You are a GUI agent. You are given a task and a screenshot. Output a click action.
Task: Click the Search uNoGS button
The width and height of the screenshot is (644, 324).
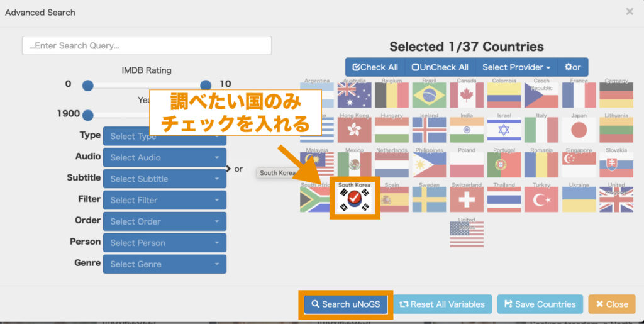[x=346, y=304]
